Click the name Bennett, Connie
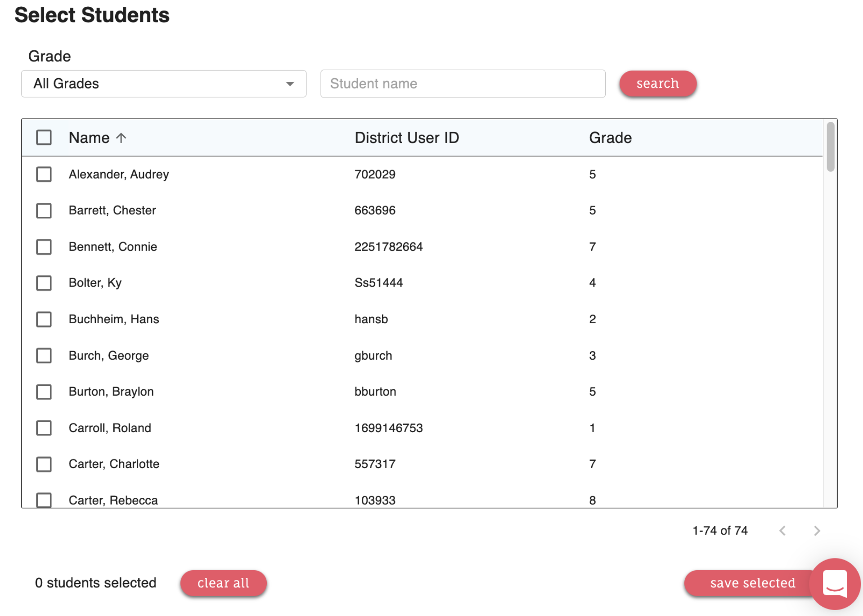This screenshot has height=616, width=863. point(113,247)
